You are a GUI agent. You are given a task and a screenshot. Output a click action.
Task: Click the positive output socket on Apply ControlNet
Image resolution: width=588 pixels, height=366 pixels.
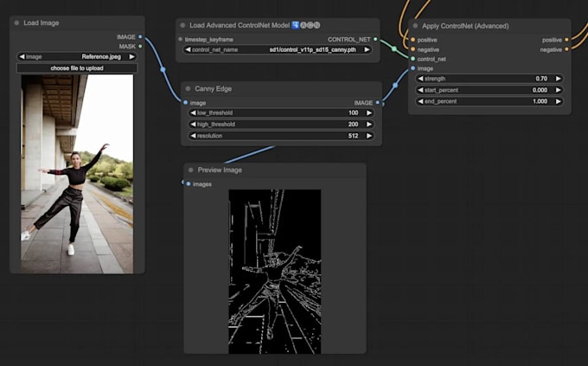[566, 40]
